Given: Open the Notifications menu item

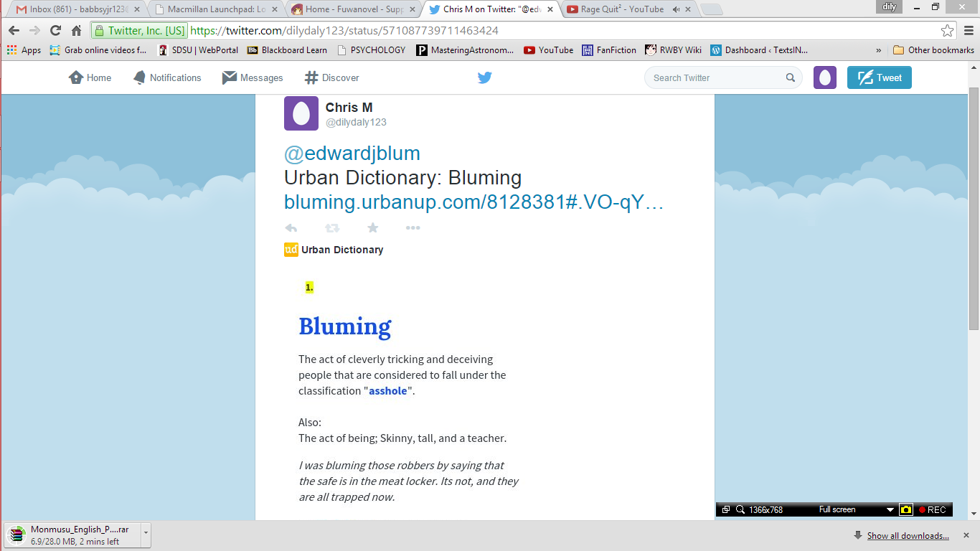Looking at the screenshot, I should pyautogui.click(x=167, y=77).
